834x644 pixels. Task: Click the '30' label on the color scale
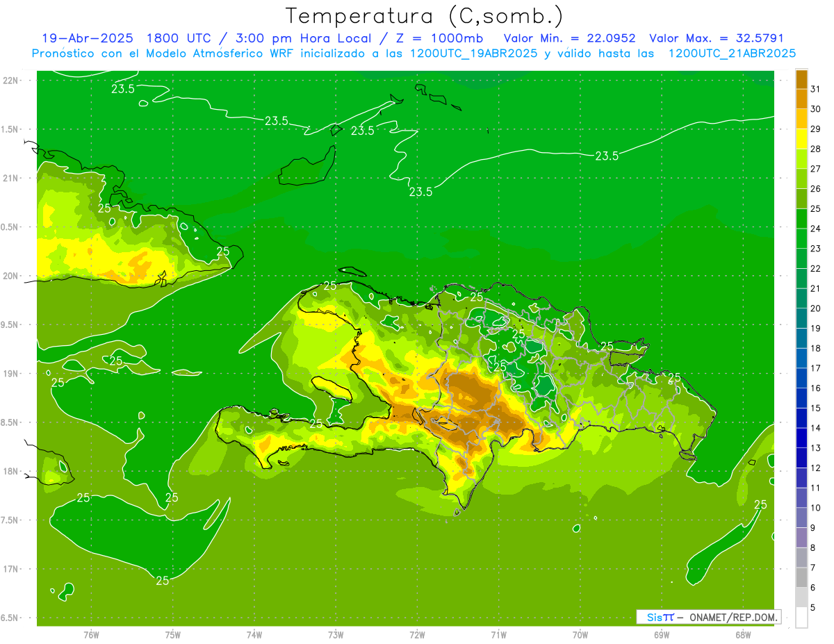coord(815,109)
